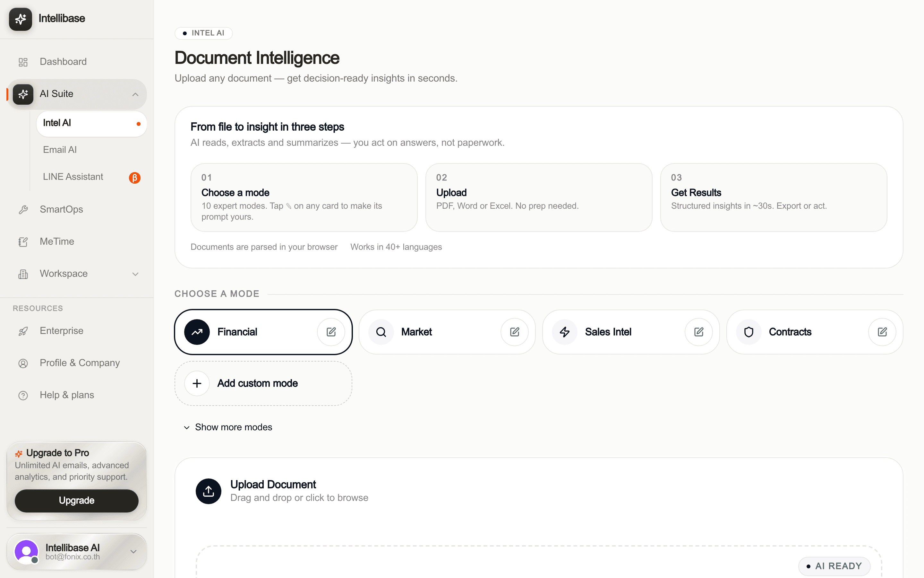The image size is (924, 578).
Task: Open Help & plans
Action: coord(77,395)
